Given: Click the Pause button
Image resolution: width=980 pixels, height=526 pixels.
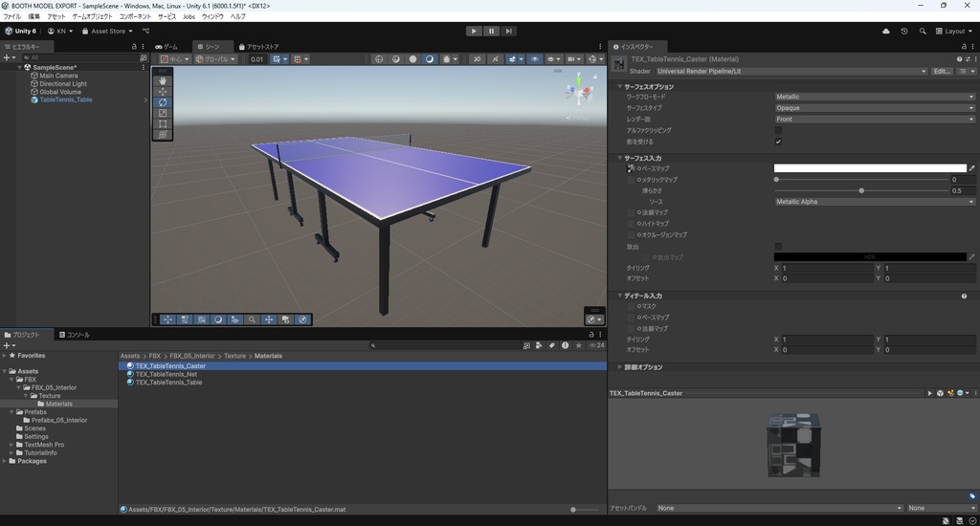Looking at the screenshot, I should [491, 31].
